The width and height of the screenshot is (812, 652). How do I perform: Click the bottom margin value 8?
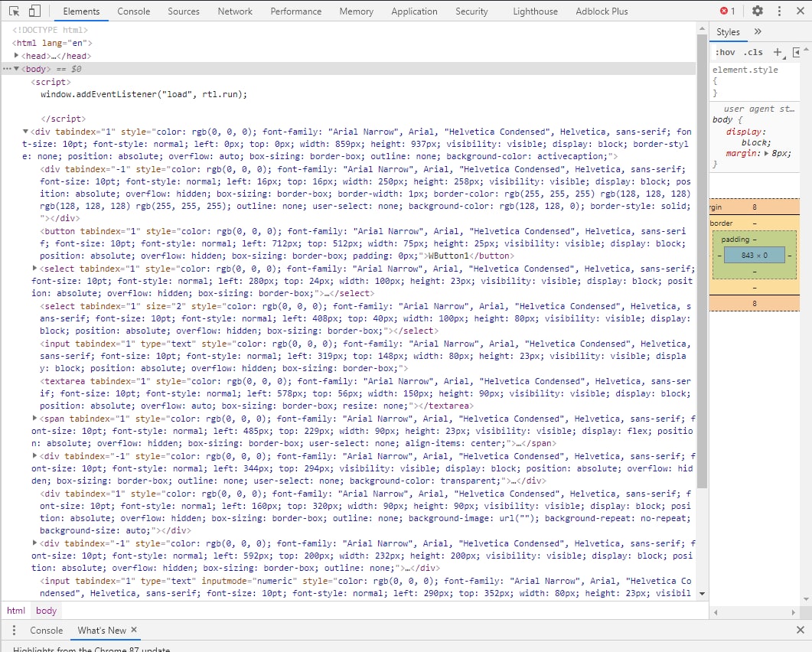click(755, 304)
